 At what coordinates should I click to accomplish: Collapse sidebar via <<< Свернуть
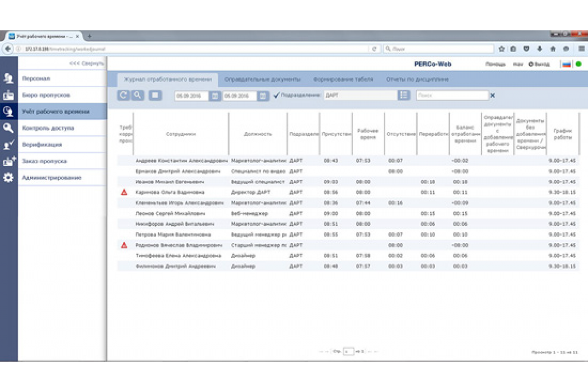tap(86, 63)
